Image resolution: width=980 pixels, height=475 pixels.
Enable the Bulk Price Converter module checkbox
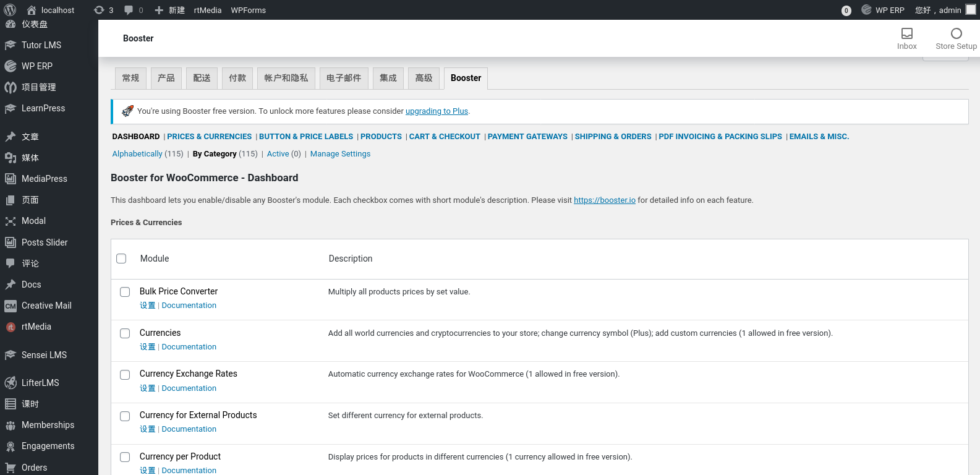coord(125,292)
